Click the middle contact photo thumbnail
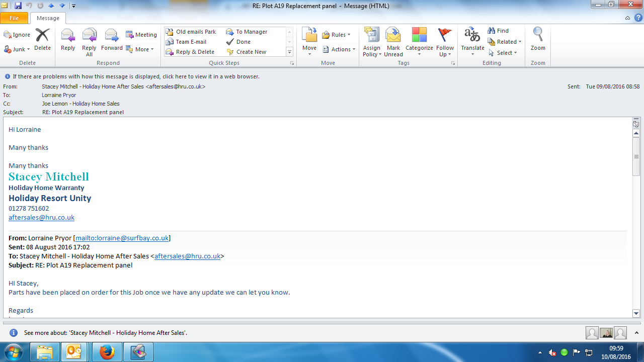Image resolution: width=644 pixels, height=362 pixels. 606,333
